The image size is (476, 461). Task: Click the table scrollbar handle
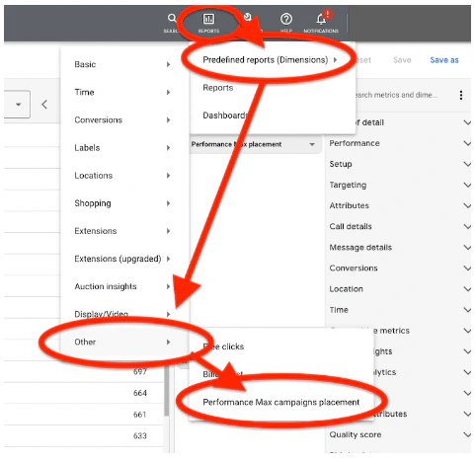(x=167, y=390)
